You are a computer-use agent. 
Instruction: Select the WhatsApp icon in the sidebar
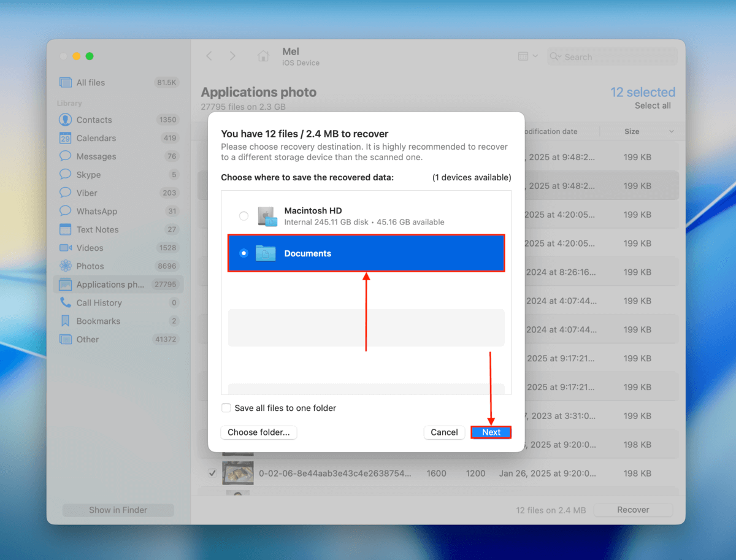[66, 211]
